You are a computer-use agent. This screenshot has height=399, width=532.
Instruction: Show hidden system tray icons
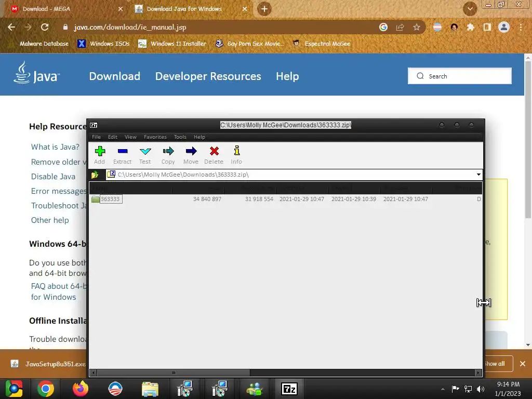(x=443, y=389)
